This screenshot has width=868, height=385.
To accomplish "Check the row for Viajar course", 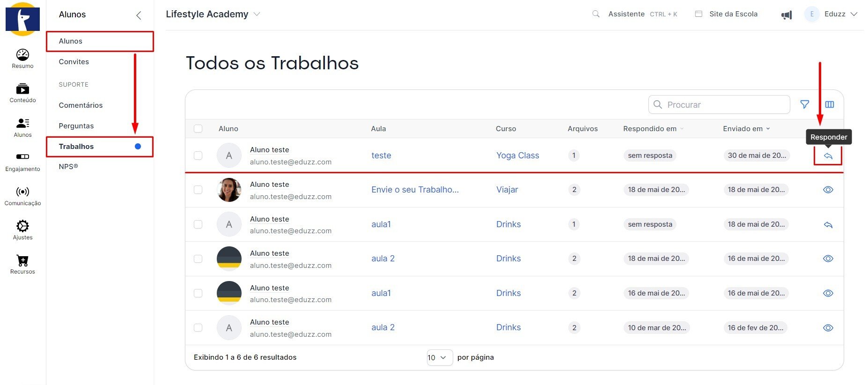I will (x=198, y=190).
